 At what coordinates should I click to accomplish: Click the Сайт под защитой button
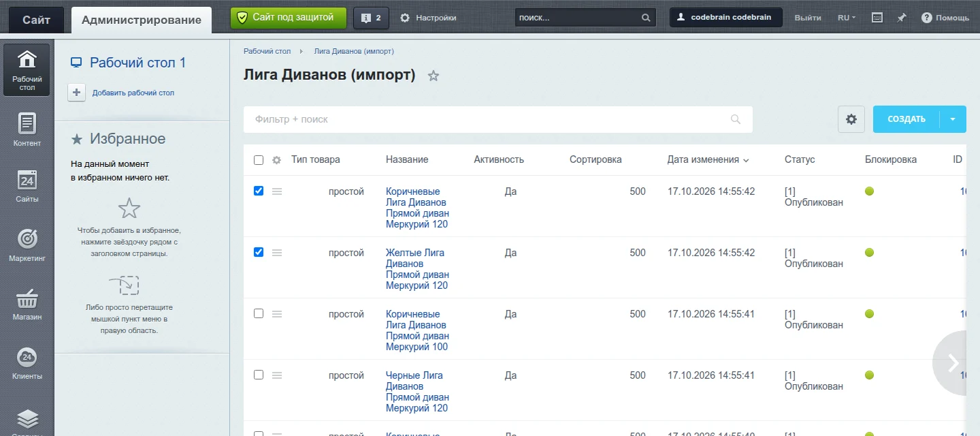[x=289, y=18]
